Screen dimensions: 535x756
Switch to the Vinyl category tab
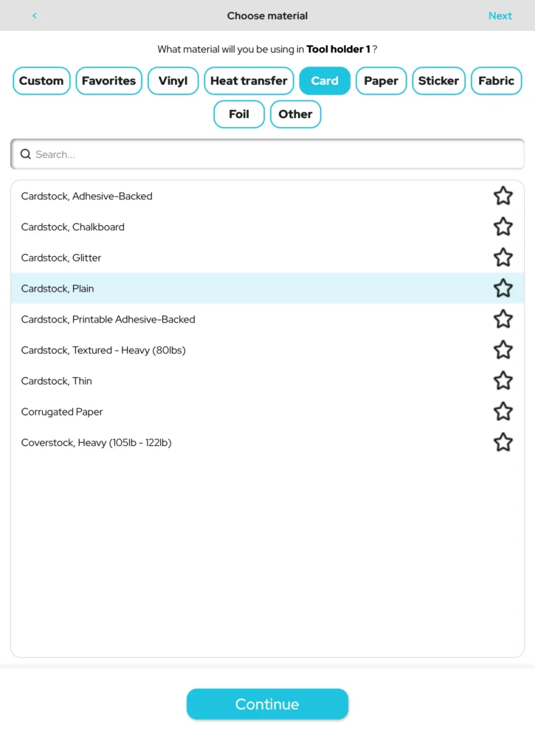coord(173,81)
